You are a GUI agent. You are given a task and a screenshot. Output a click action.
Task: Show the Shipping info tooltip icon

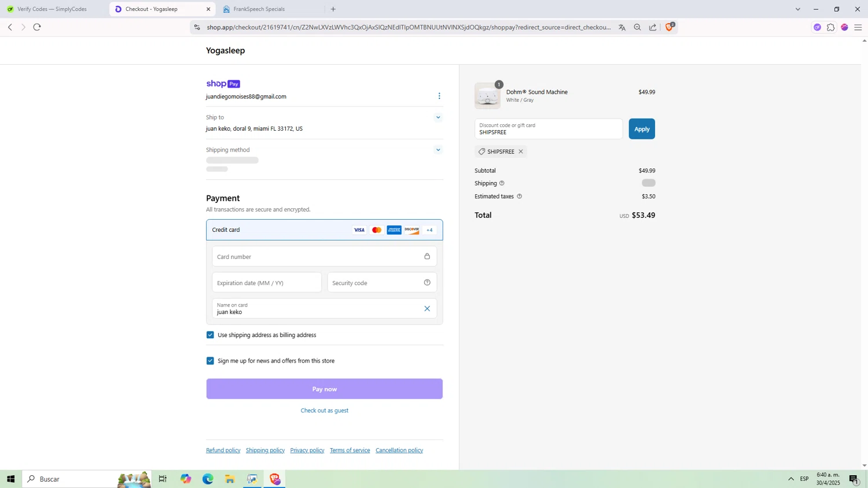[x=502, y=183]
